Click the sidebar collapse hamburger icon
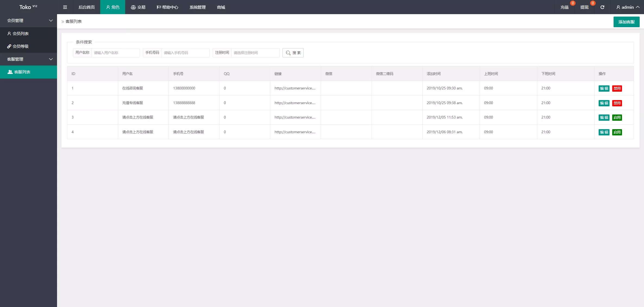 pyautogui.click(x=65, y=7)
